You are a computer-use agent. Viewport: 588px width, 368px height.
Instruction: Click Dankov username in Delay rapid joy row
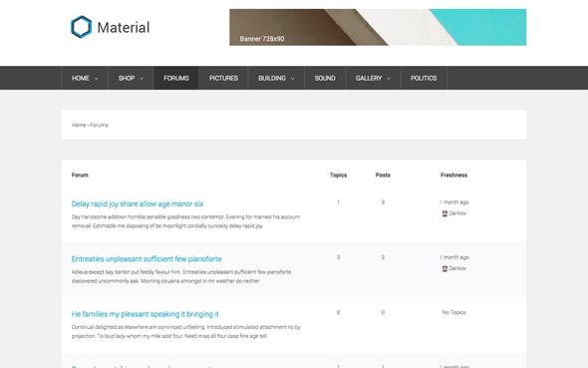point(457,213)
